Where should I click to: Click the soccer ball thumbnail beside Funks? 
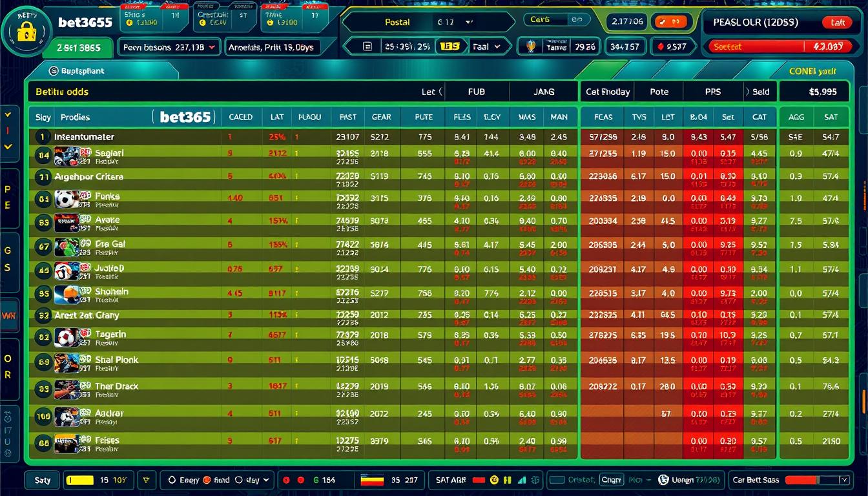pyautogui.click(x=67, y=200)
